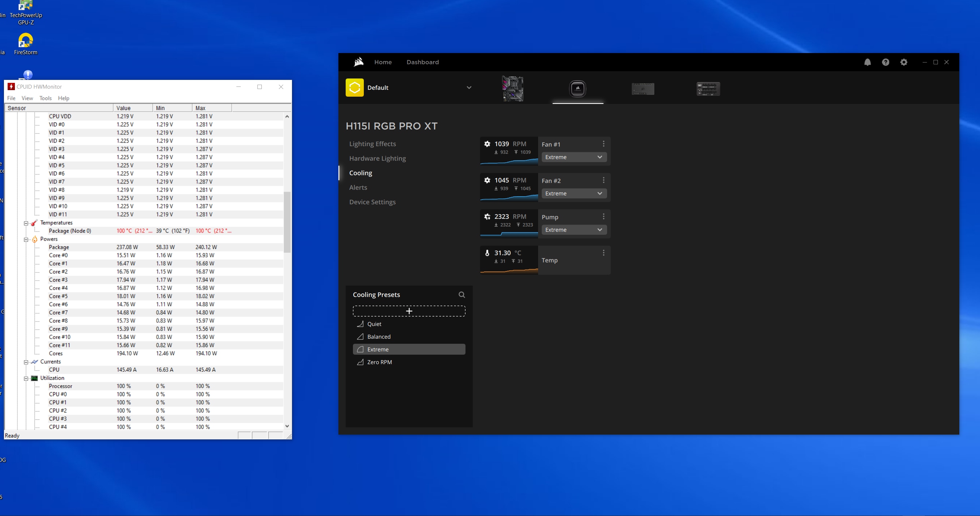Viewport: 980px width, 516px height.
Task: Go to iCUE Dashboard tab
Action: (422, 62)
